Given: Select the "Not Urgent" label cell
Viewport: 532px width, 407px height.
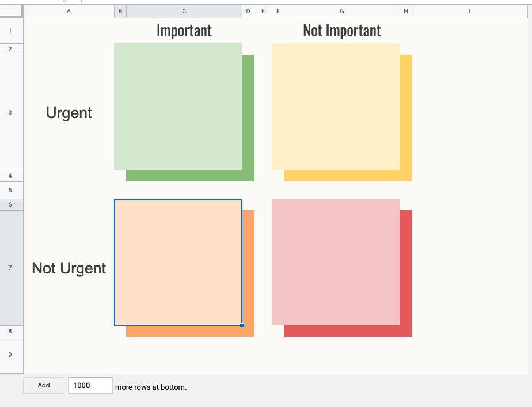Looking at the screenshot, I should pos(69,268).
